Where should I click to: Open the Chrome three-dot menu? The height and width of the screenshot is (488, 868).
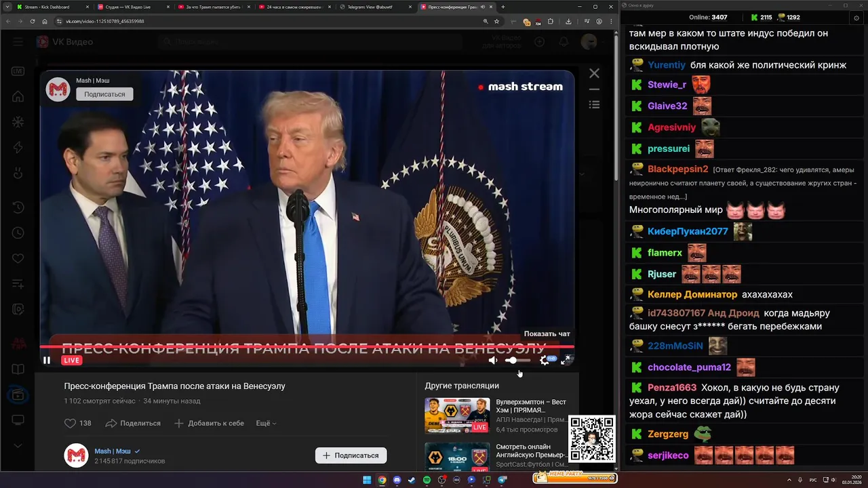tap(610, 21)
